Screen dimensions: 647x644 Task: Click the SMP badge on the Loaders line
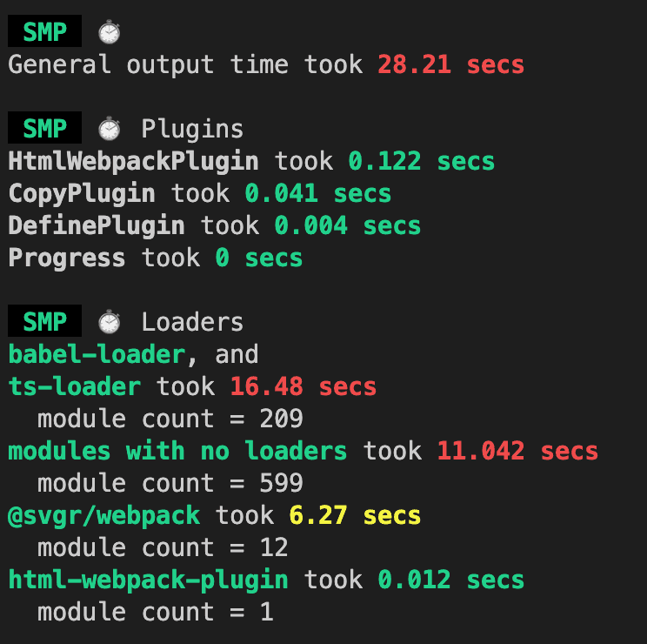(44, 322)
